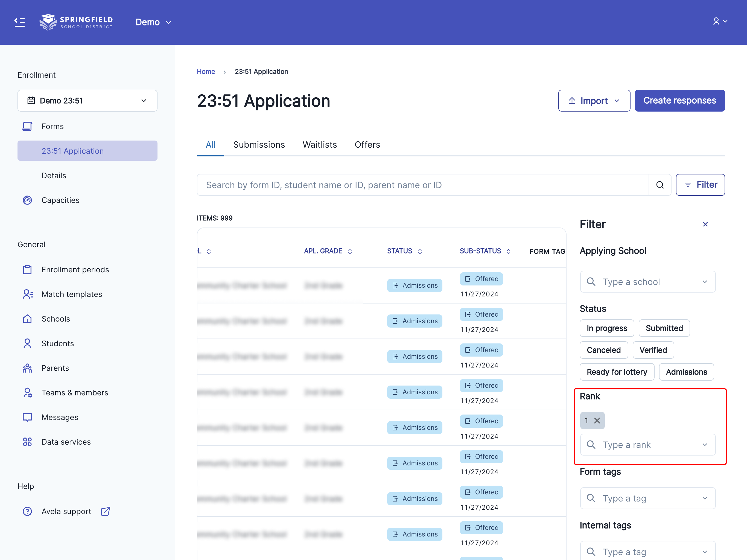
Task: Toggle the Ready for lottery status
Action: pyautogui.click(x=617, y=372)
